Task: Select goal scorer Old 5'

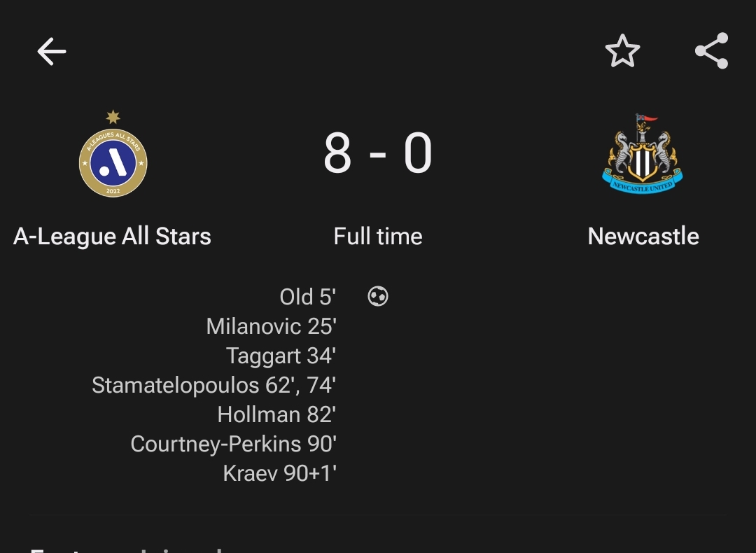Action: click(x=307, y=297)
